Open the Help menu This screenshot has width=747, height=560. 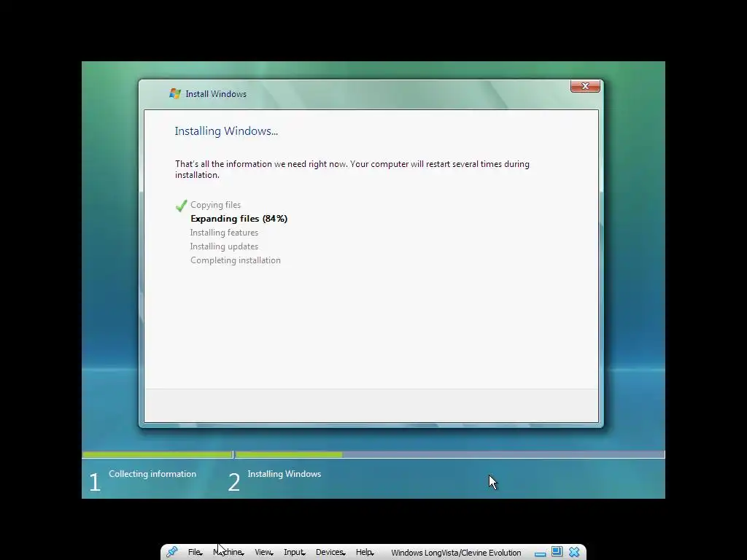coord(365,553)
